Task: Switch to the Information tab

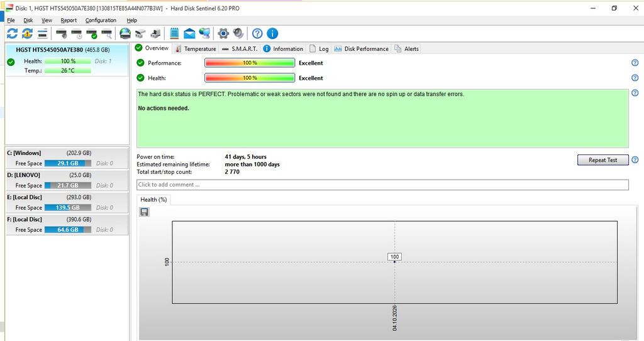Action: coord(283,48)
